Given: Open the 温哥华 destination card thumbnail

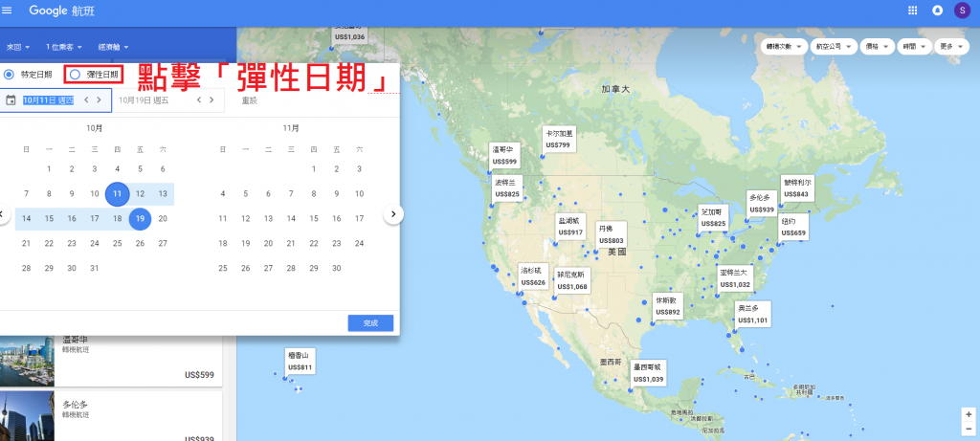Looking at the screenshot, I should [x=27, y=361].
